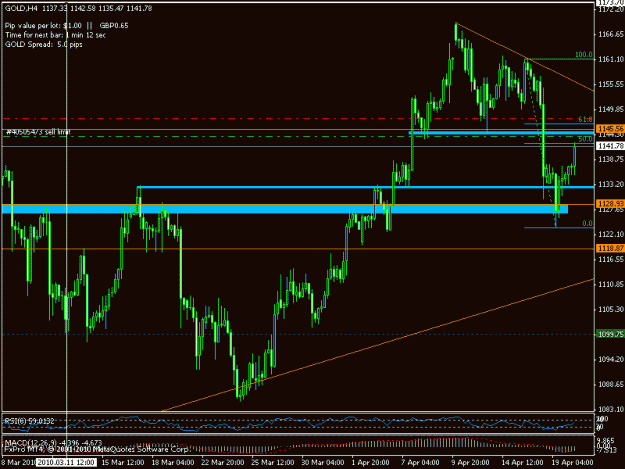Click the Fibonacci 61.8 level label
Viewport: 625px width, 469px height.
[x=585, y=119]
